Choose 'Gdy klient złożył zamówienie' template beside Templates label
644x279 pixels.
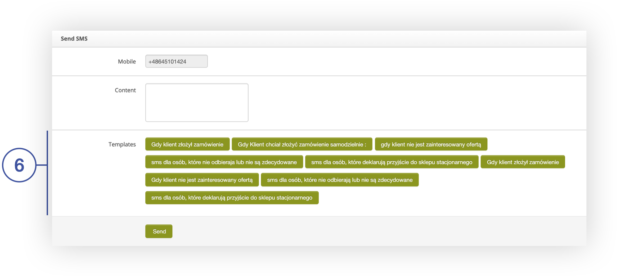[x=187, y=144]
